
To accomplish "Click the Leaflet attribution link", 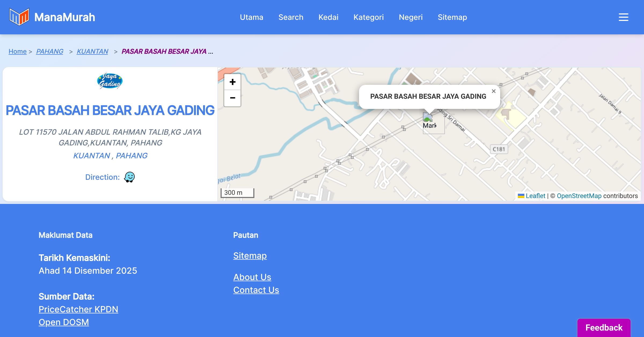I will 535,196.
